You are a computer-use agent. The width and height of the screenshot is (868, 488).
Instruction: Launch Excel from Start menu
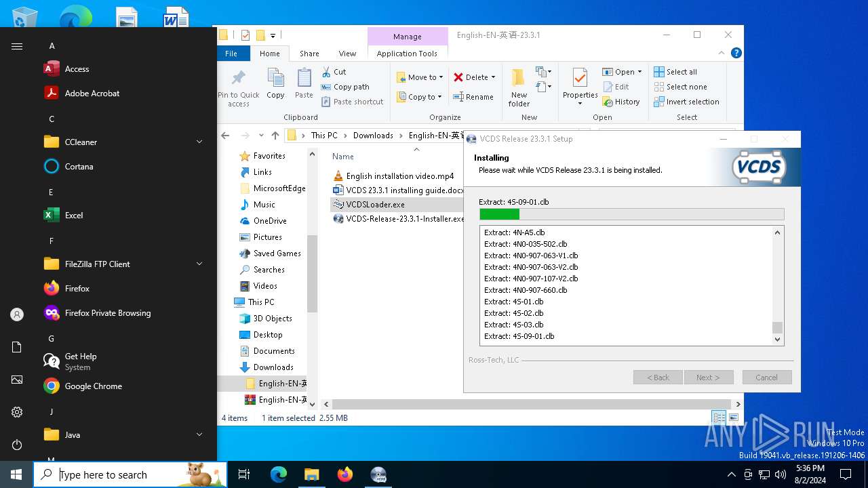(x=63, y=216)
